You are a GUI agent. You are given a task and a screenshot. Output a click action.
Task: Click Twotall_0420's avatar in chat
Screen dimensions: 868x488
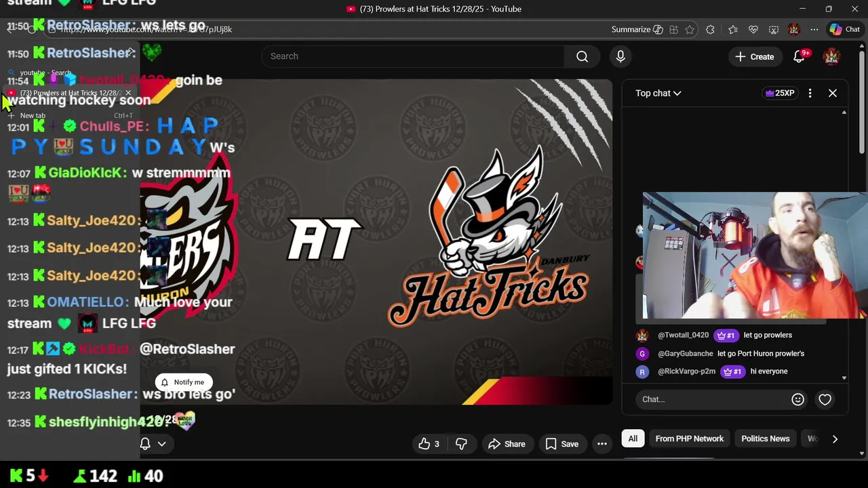click(642, 335)
